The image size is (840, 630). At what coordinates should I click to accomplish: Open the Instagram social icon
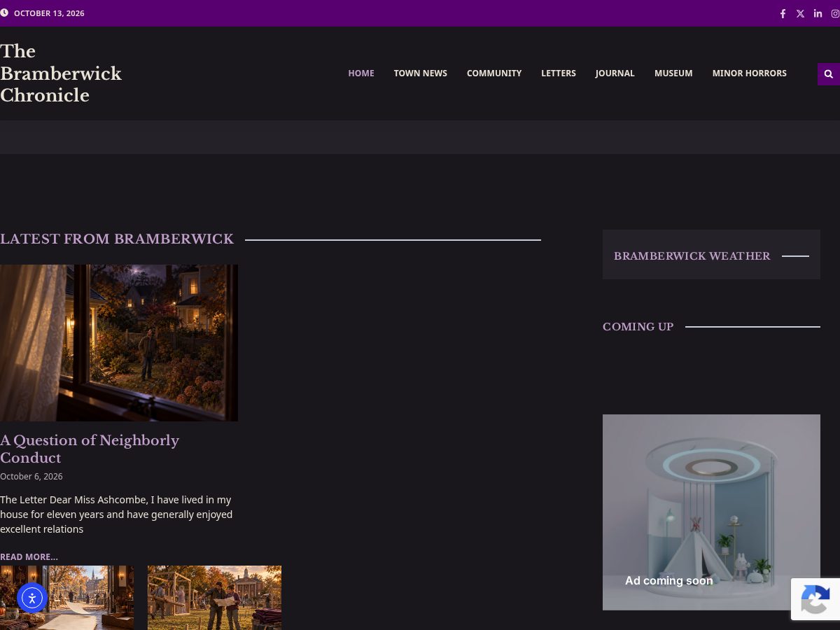pos(835,13)
